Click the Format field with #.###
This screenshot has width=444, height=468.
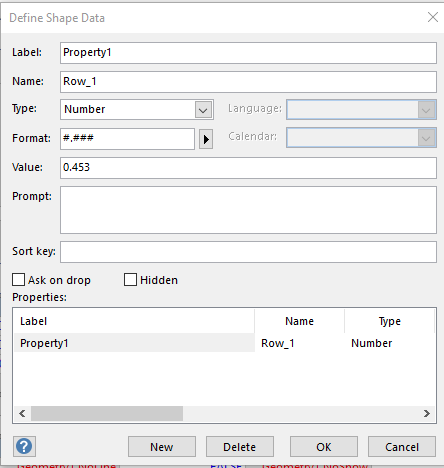(x=127, y=139)
